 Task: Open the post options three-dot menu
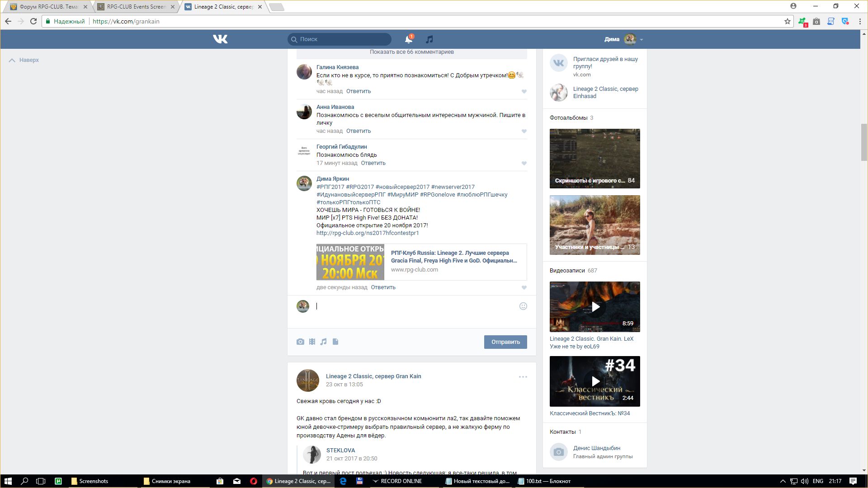[523, 377]
